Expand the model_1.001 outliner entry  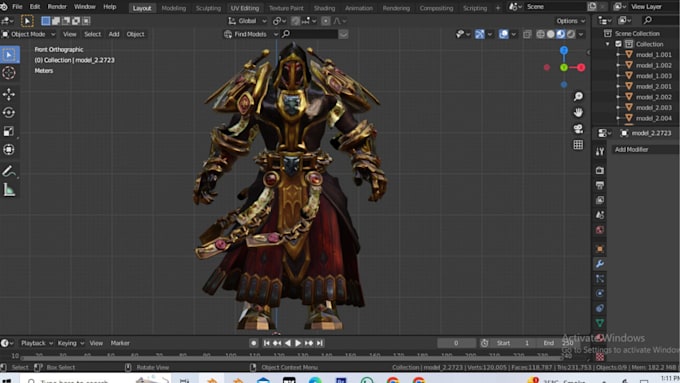pos(618,55)
